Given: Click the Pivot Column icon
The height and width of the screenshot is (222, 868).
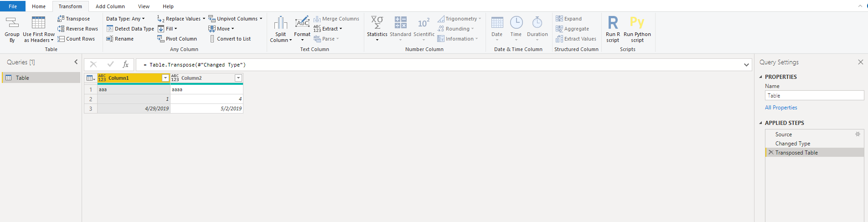Looking at the screenshot, I should [x=160, y=39].
